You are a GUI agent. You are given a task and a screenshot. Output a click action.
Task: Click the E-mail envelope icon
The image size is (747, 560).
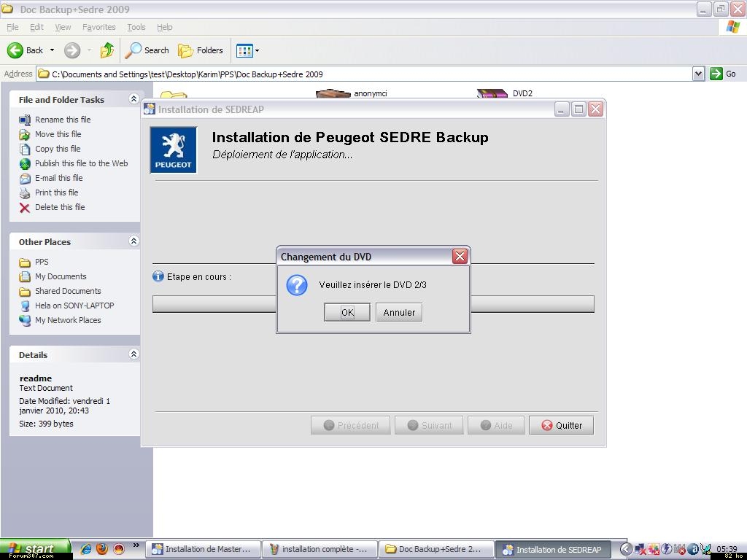[25, 179]
